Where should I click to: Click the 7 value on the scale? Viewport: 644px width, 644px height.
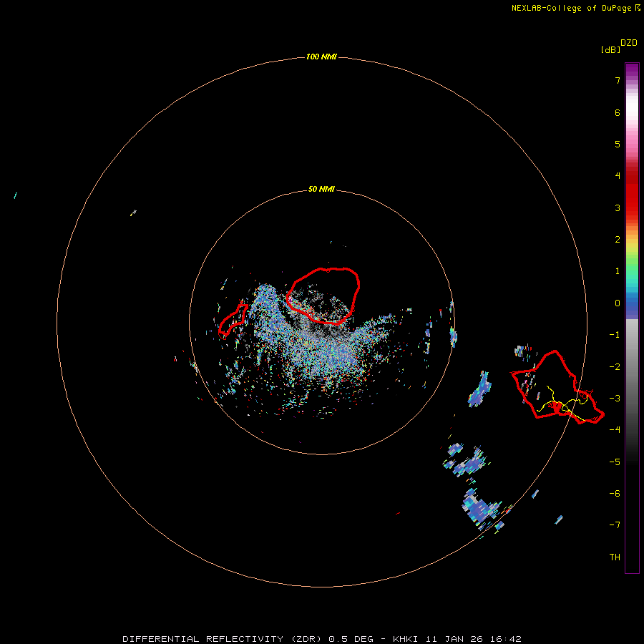tap(618, 80)
